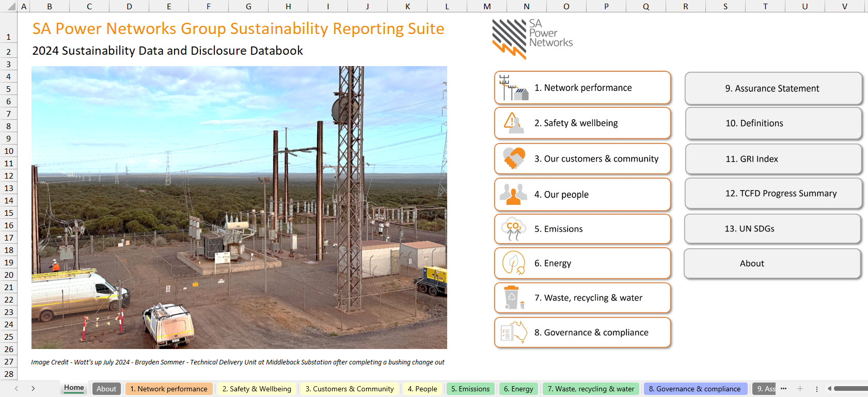Open 6. Energy button

point(582,263)
